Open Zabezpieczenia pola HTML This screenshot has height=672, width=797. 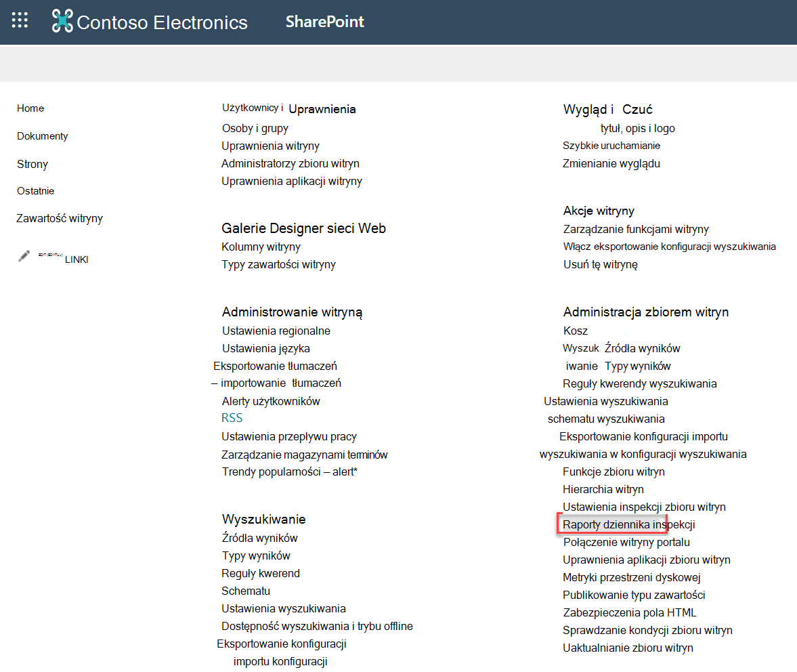point(630,612)
